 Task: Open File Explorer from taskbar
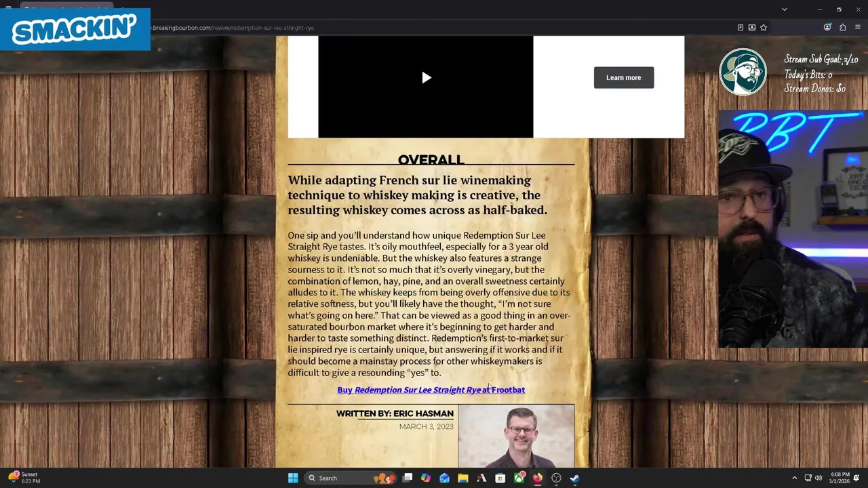pos(463,478)
